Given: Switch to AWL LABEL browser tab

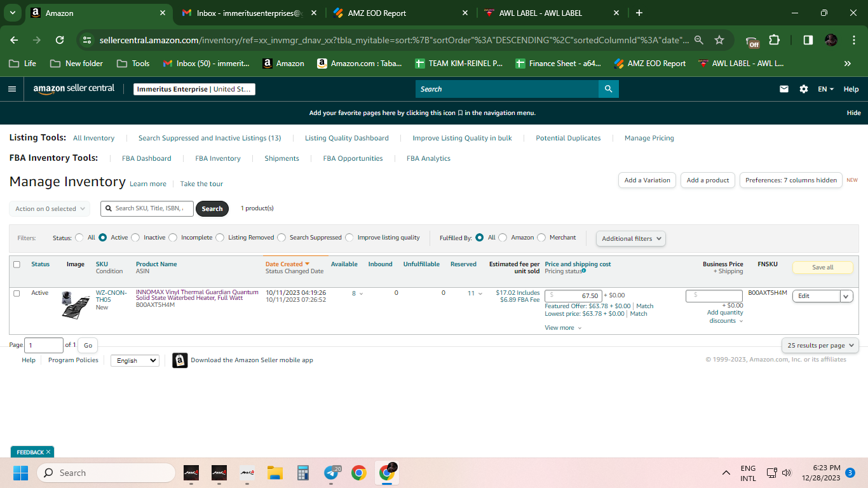Looking at the screenshot, I should click(550, 13).
